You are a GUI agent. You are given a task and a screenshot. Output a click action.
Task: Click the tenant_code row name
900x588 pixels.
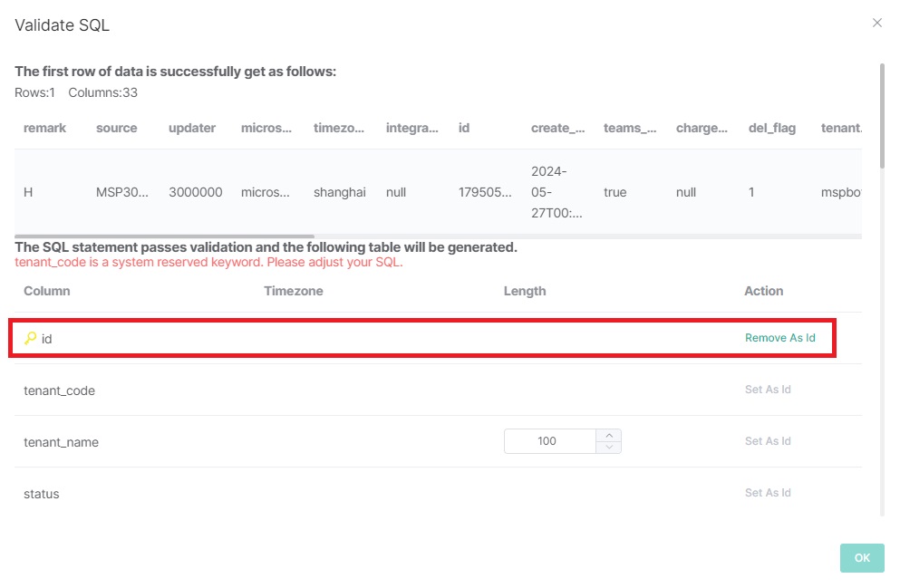coord(59,390)
